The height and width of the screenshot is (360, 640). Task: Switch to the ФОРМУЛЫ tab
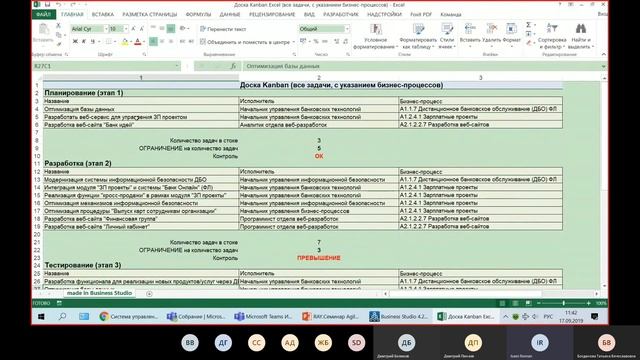coord(198,15)
